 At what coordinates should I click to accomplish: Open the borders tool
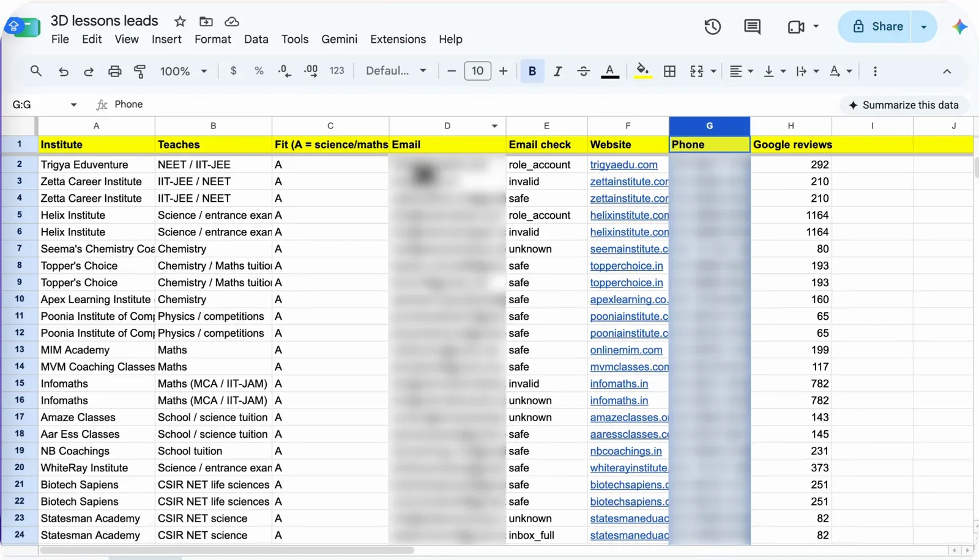(x=670, y=71)
